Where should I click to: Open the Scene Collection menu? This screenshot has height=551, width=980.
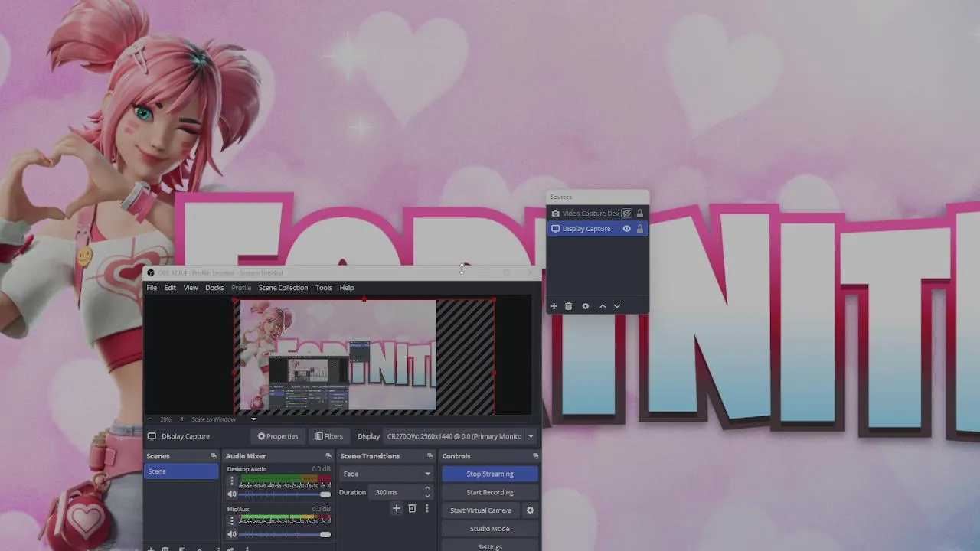tap(283, 288)
